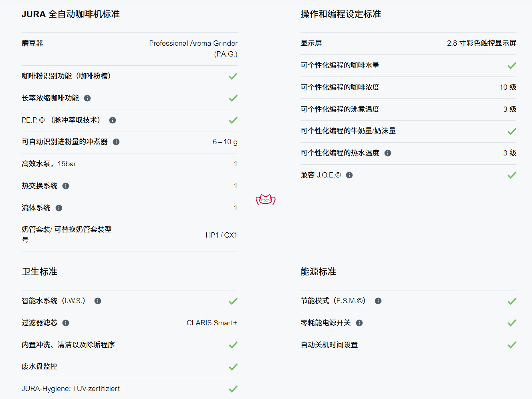Click green checkmark for 咖啡粉识别功能
The image size is (532, 399).
pos(233,76)
